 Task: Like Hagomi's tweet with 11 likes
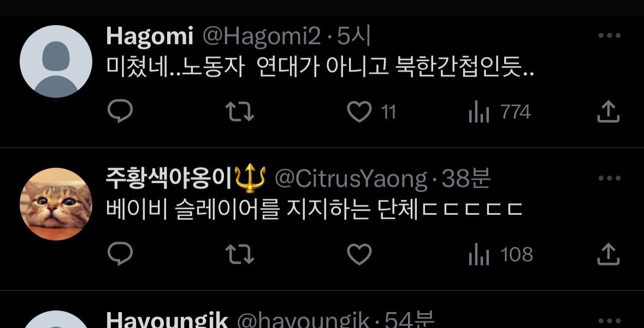coord(371,112)
